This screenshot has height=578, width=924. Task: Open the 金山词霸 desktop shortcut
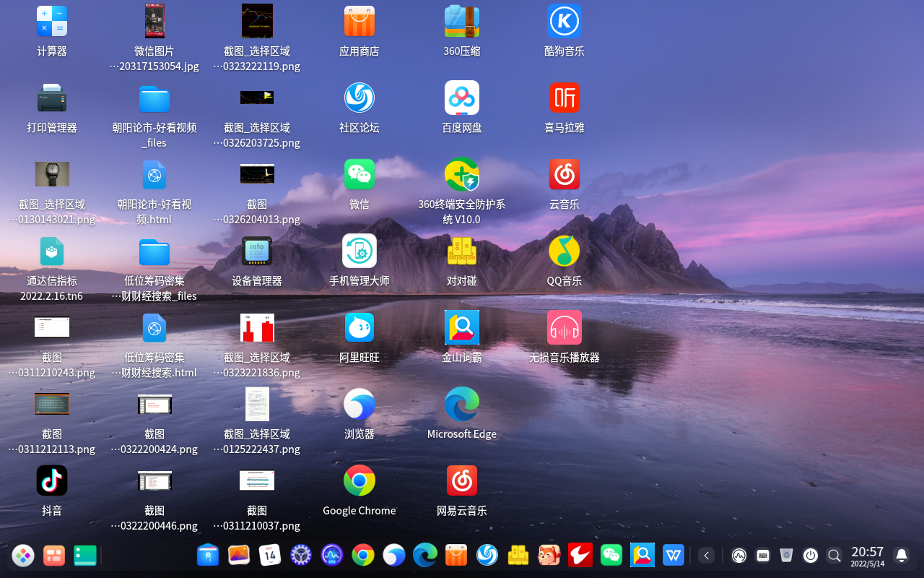462,328
